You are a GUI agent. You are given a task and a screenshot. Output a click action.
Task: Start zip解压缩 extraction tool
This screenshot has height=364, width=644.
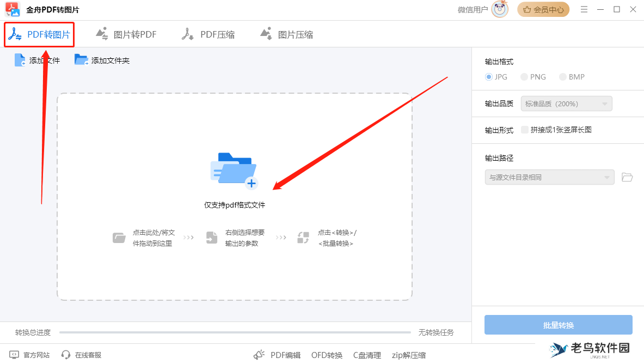point(408,355)
